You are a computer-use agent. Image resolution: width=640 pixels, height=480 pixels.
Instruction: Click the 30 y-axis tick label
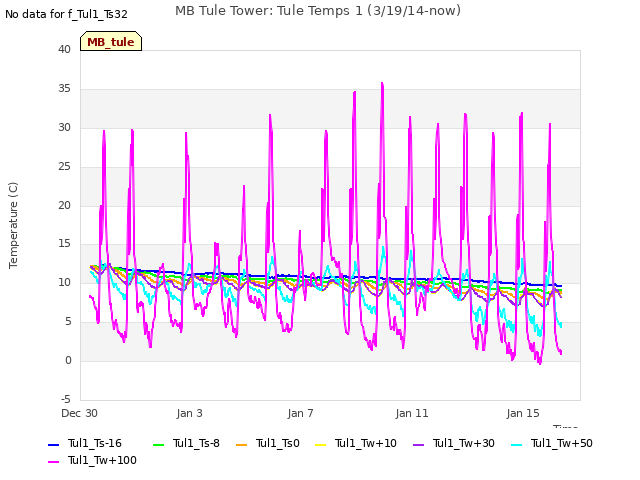[64, 127]
